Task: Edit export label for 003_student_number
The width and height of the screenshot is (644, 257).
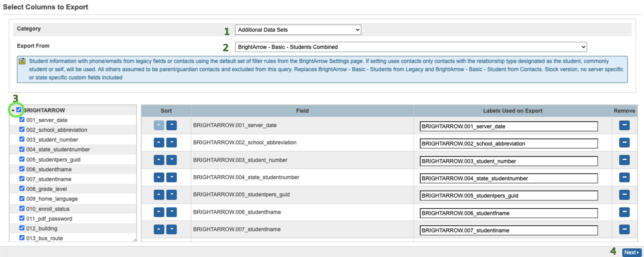Action: 509,161
